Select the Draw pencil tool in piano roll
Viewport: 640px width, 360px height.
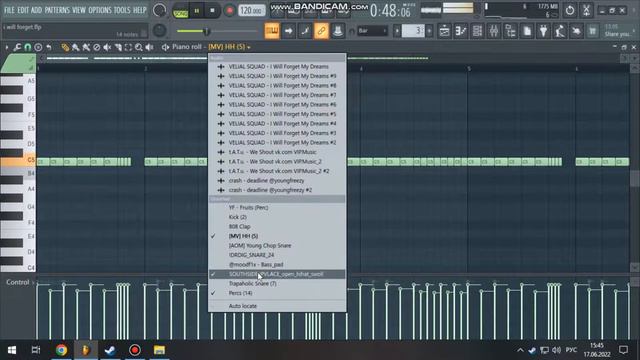(65, 47)
